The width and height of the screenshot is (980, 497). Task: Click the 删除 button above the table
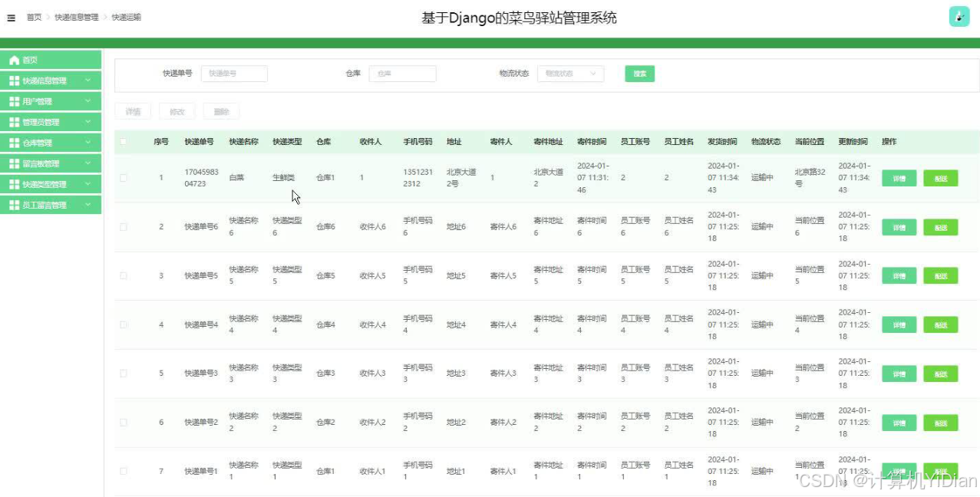pos(222,112)
